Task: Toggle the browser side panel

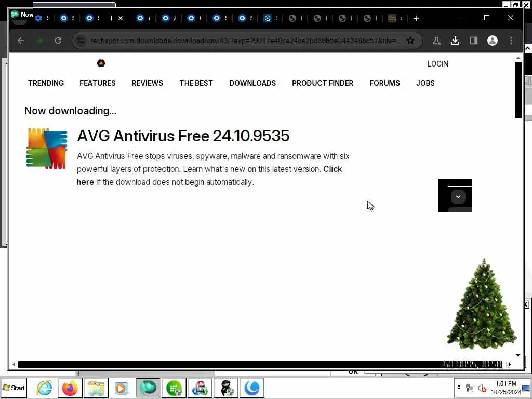Action: pyautogui.click(x=474, y=41)
